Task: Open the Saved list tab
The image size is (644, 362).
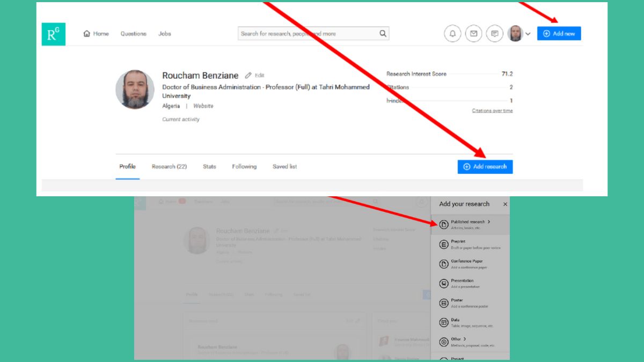Action: point(284,167)
